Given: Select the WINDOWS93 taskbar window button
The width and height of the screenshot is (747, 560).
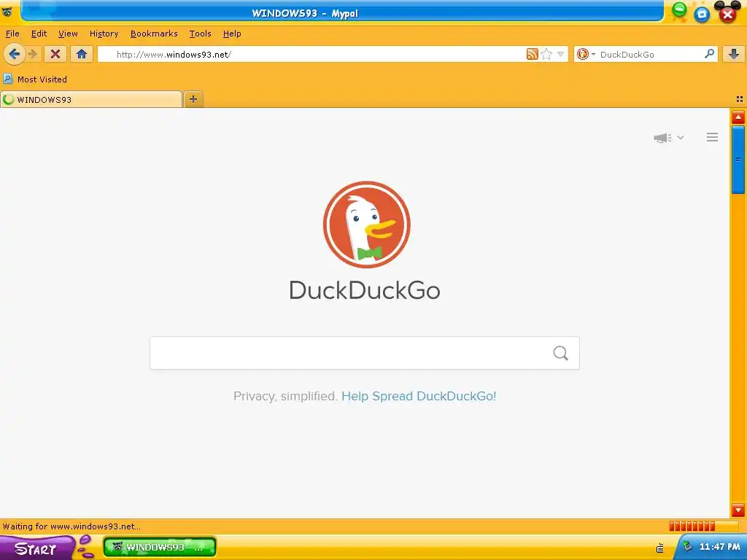Looking at the screenshot, I should click(160, 547).
